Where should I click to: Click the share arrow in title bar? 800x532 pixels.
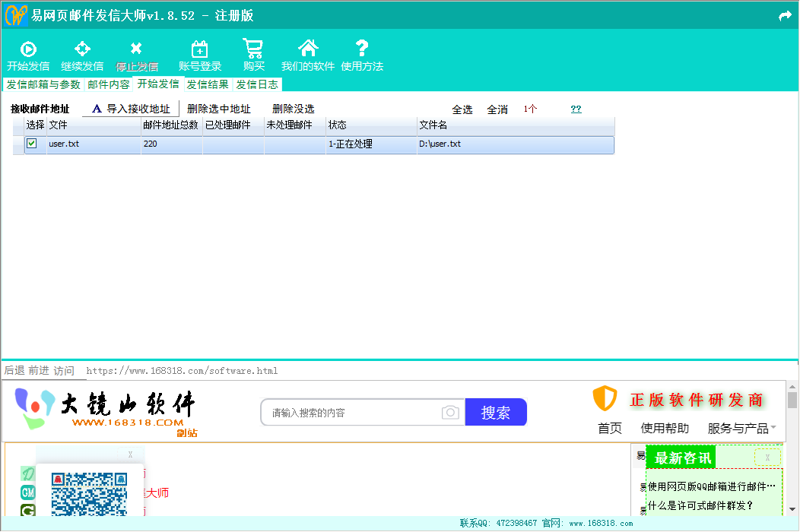pos(786,16)
